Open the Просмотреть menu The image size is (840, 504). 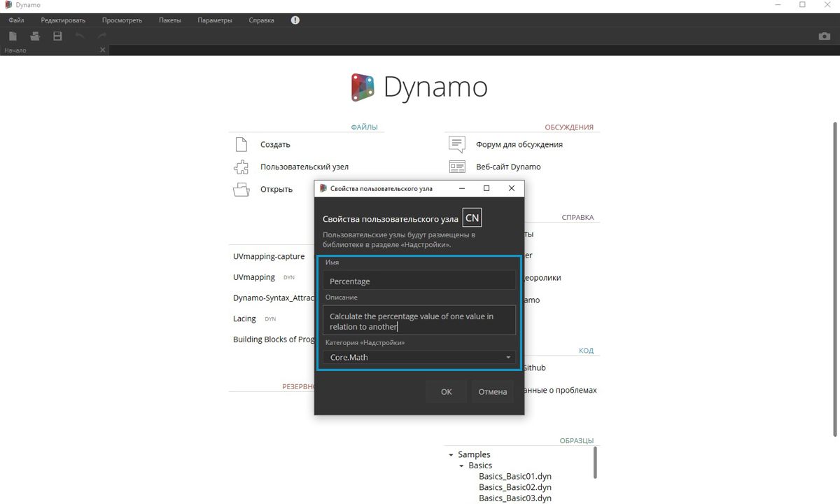(122, 20)
